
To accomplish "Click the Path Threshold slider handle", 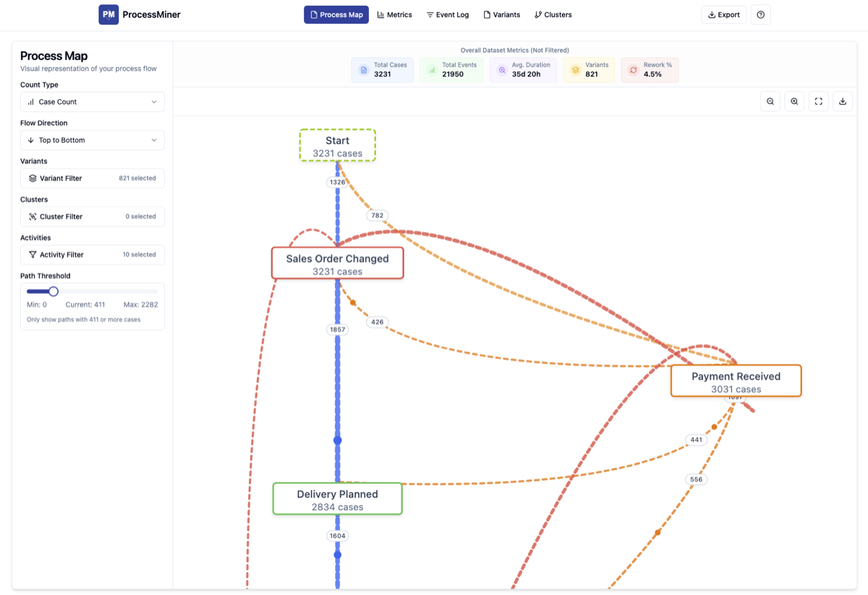I will tap(53, 292).
